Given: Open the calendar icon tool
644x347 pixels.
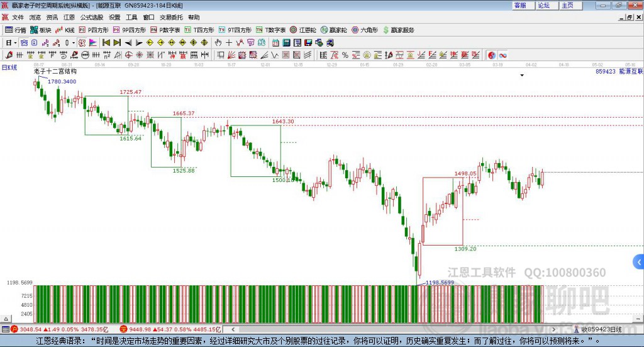Looking at the screenshot, I should coord(275,43).
